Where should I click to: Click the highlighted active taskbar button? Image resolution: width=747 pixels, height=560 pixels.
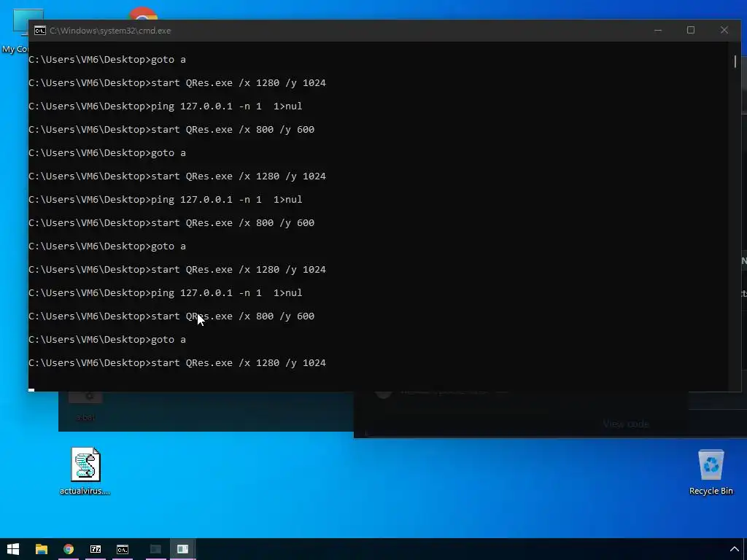pyautogui.click(x=182, y=549)
